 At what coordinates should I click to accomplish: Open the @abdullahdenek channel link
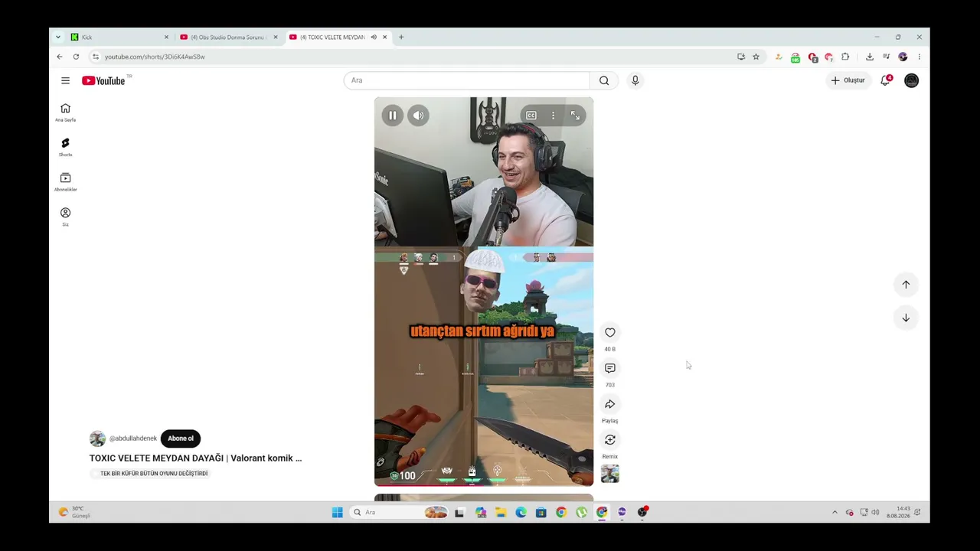point(133,439)
